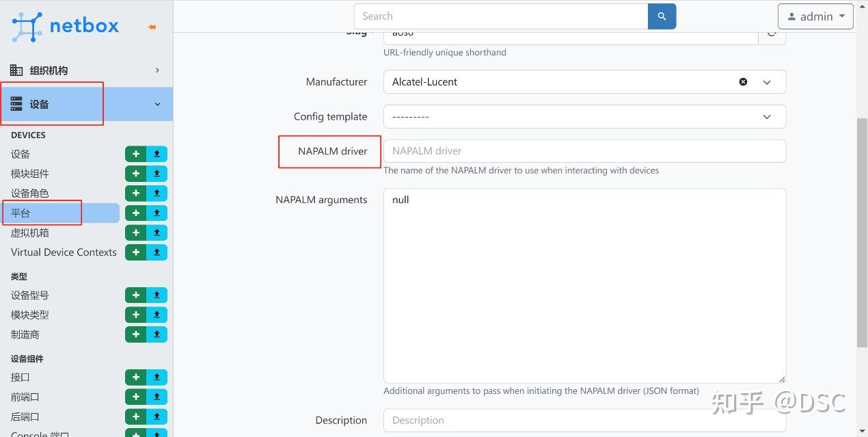Open the Manufacturer dropdown

point(767,82)
